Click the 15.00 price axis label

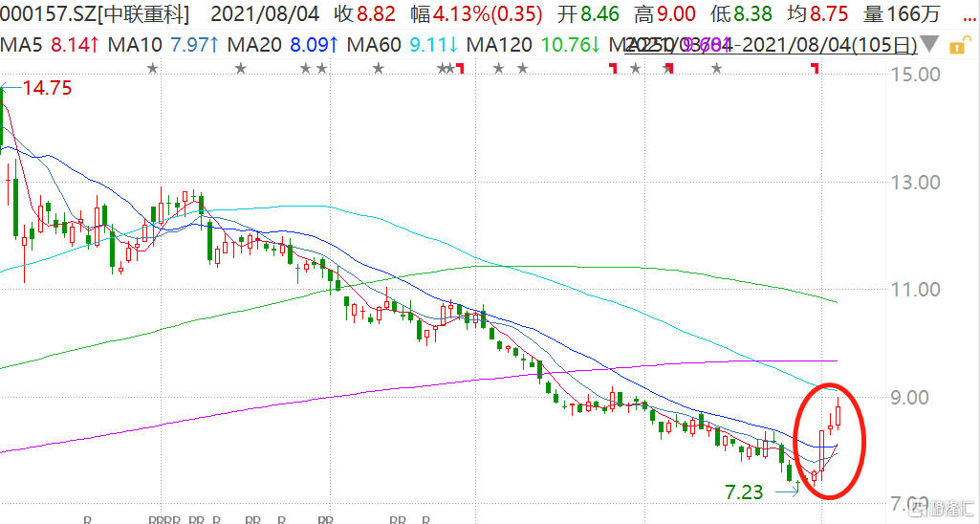(x=916, y=75)
